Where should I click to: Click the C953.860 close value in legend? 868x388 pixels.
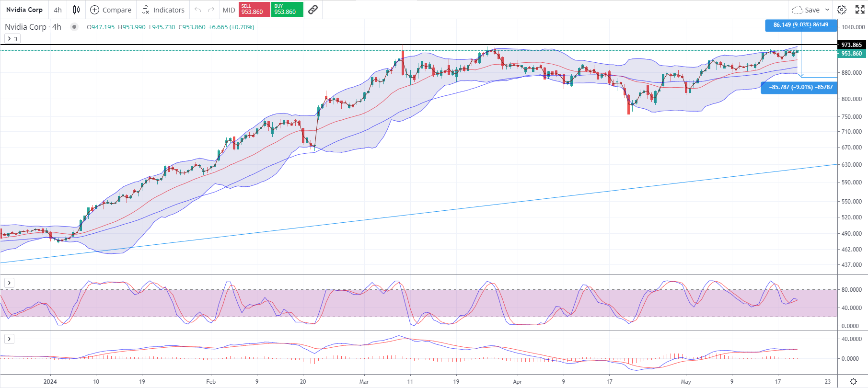tap(192, 27)
